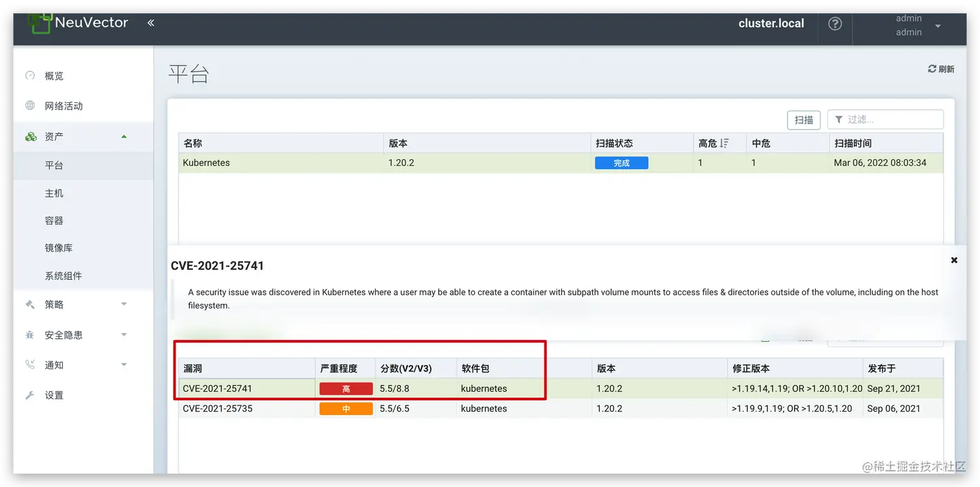This screenshot has width=980, height=487.
Task: Click the Sep 06, 2021 publish date
Action: 894,409
